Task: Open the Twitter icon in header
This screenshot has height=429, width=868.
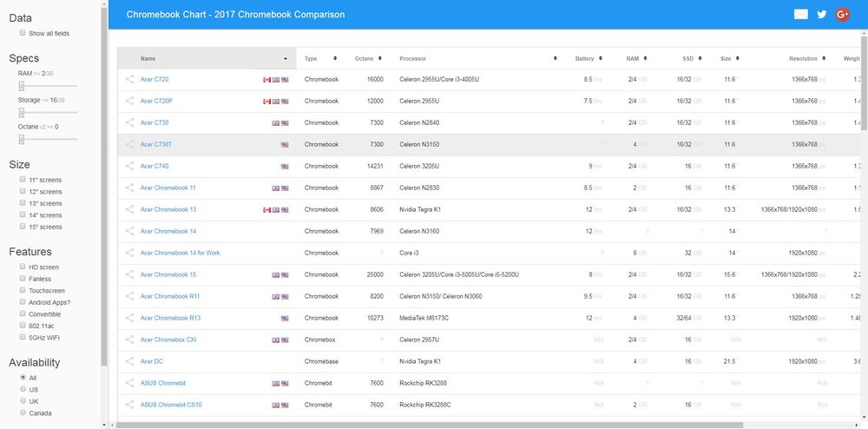Action: [x=821, y=15]
